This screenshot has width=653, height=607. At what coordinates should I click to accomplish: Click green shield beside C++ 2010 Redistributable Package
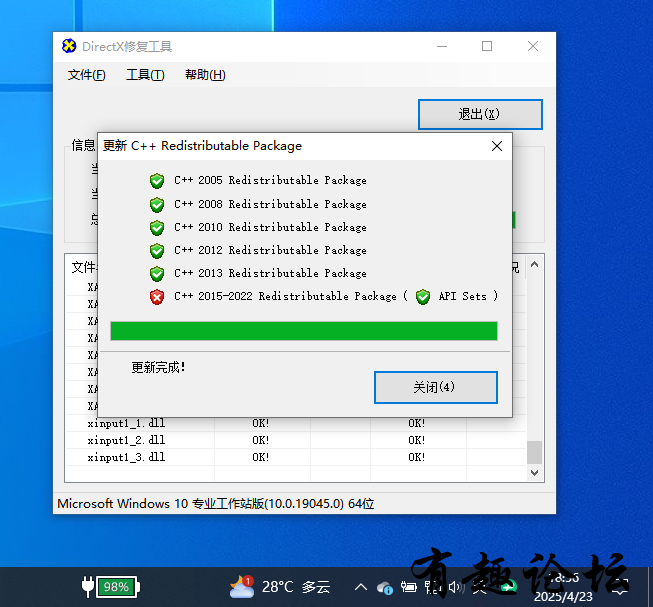(x=157, y=228)
